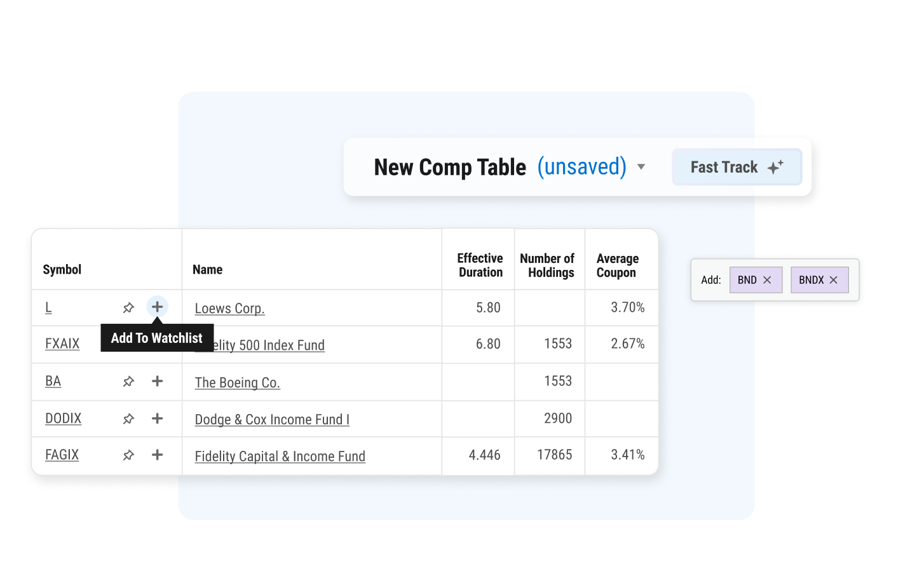Pin the BA symbol row
The image size is (910, 588).
coord(128,382)
